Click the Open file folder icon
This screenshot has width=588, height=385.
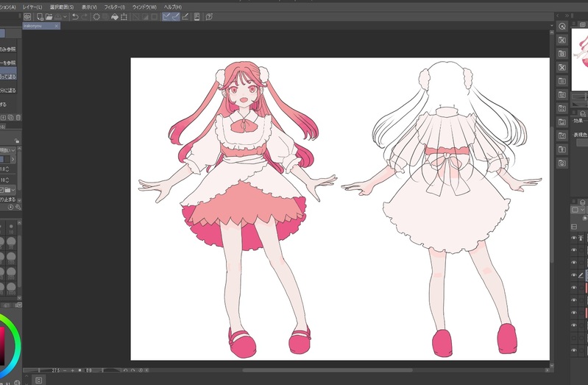49,16
